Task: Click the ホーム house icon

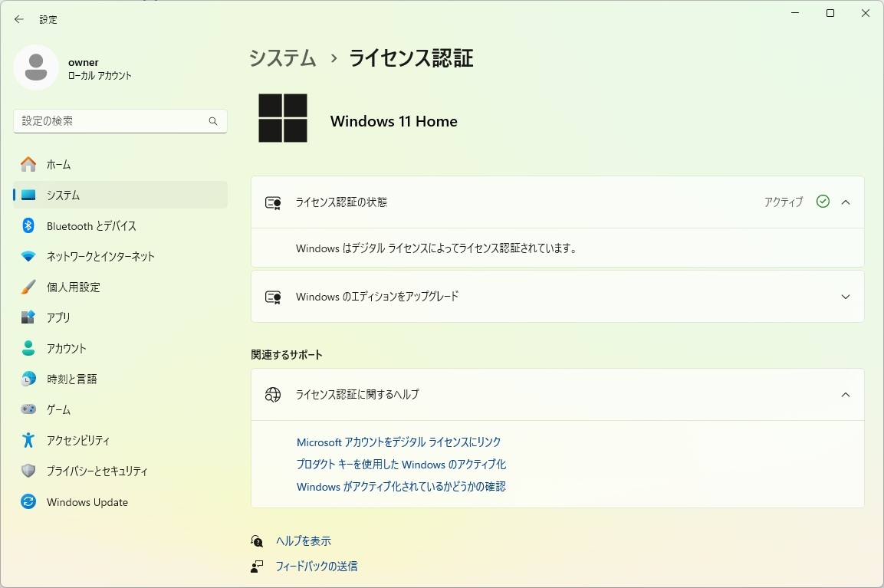Action: tap(28, 164)
